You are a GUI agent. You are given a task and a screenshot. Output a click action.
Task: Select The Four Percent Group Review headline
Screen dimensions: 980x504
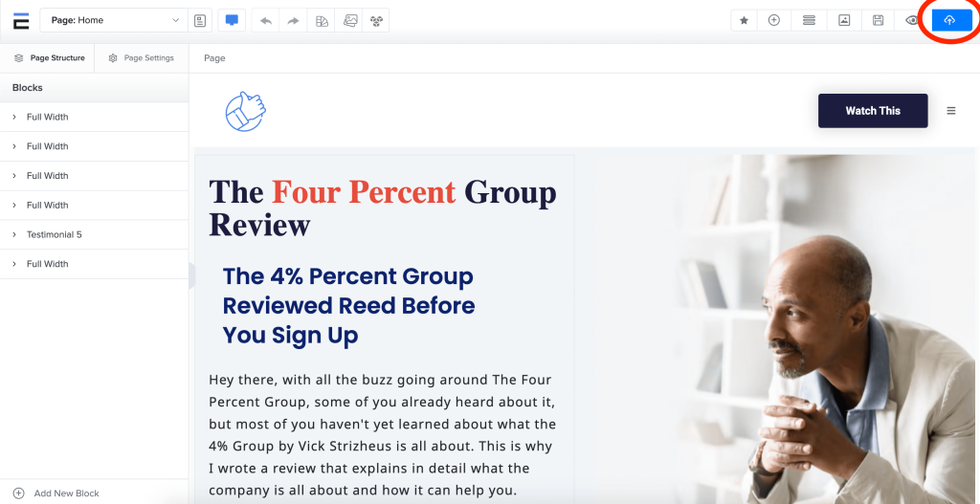(383, 208)
